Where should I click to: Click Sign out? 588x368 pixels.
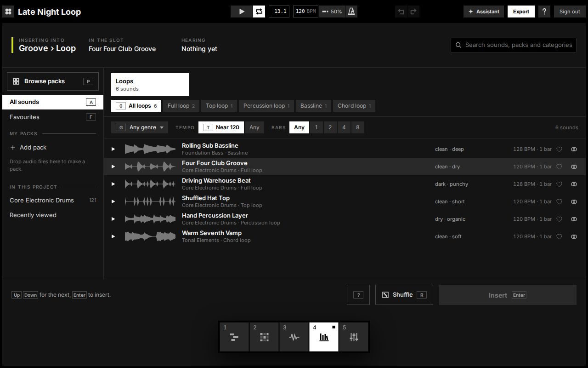(570, 11)
